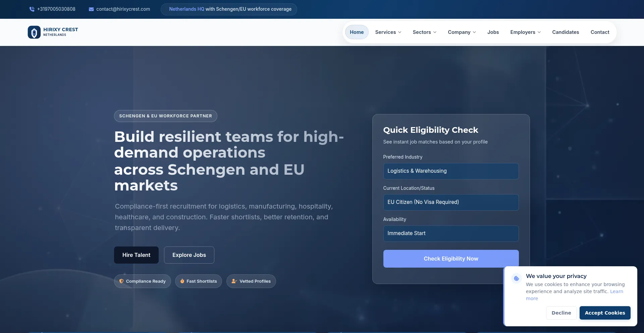Go to the Home menu item
This screenshot has height=333, width=644.
(357, 32)
